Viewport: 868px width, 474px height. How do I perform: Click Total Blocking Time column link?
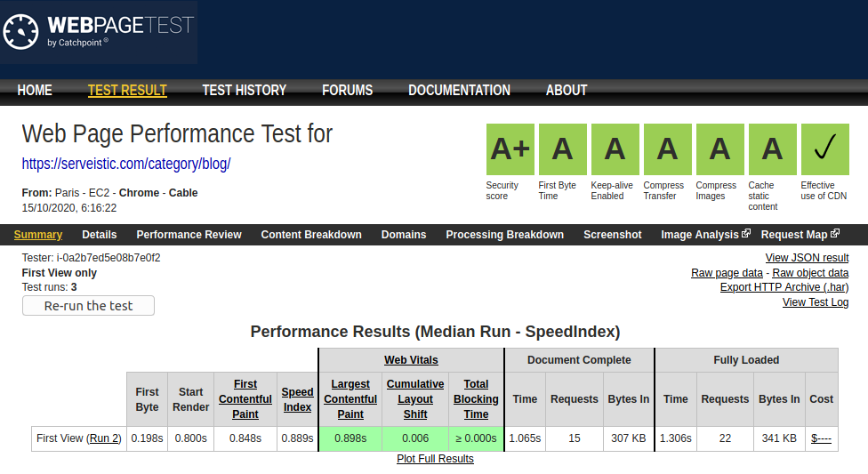point(476,399)
